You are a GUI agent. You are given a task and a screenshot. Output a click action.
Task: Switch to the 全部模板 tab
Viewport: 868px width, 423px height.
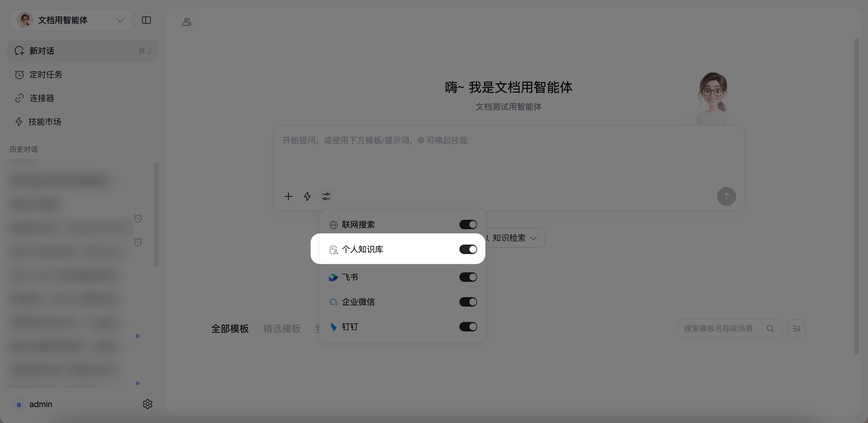(230, 329)
